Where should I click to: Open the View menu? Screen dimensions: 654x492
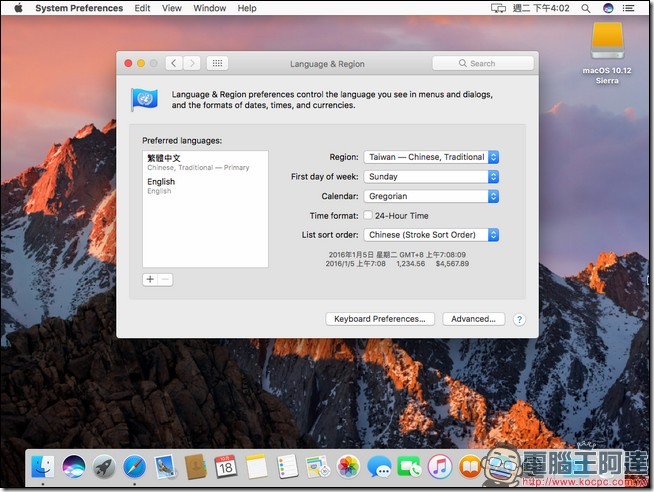171,8
